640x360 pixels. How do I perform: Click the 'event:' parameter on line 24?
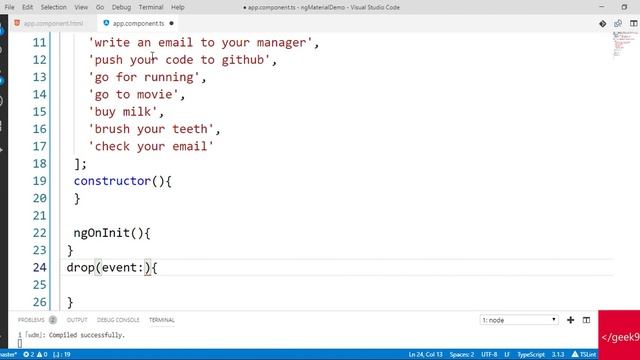coord(122,267)
